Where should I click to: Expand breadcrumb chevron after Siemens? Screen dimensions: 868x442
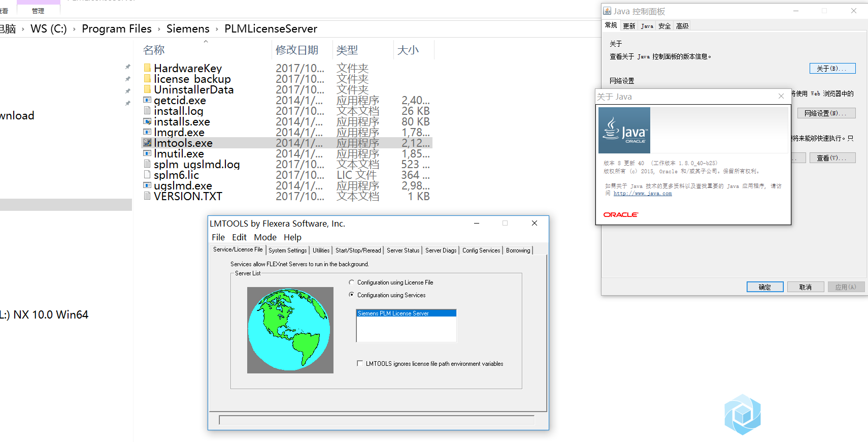point(217,29)
